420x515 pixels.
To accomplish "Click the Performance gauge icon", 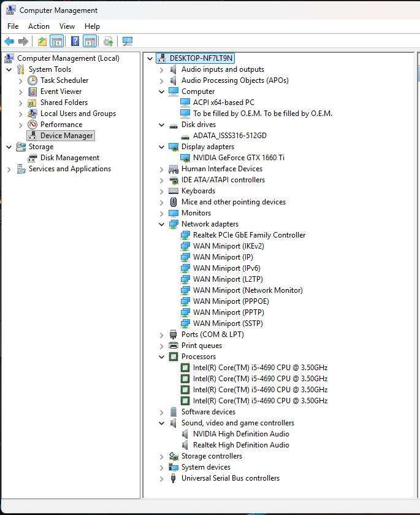I will pyautogui.click(x=32, y=125).
